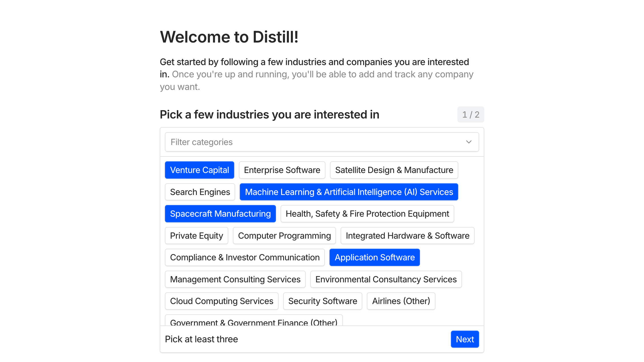Viewport: 644px width, 362px height.
Task: Select the Search Engines industry
Action: pos(200,192)
